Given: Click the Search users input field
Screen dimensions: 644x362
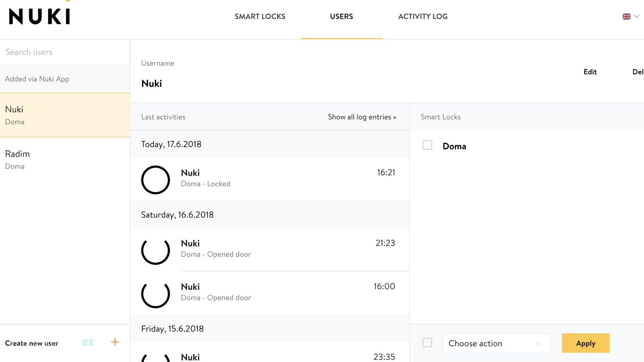Looking at the screenshot, I should click(x=65, y=52).
